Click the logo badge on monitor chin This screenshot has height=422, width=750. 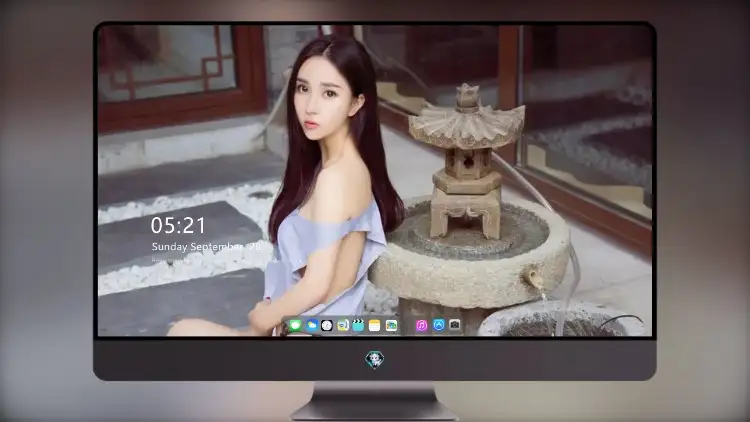coord(375,359)
